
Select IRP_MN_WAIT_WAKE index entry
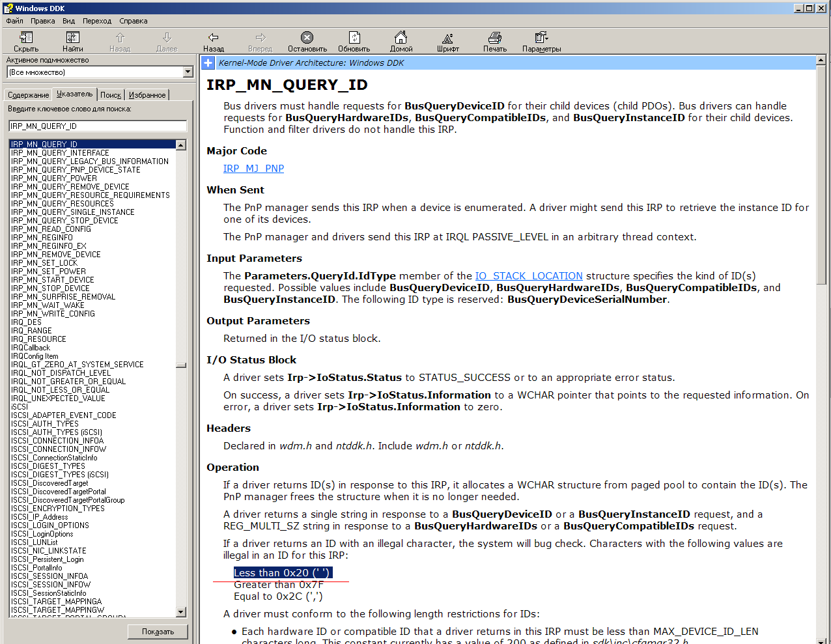click(x=48, y=305)
